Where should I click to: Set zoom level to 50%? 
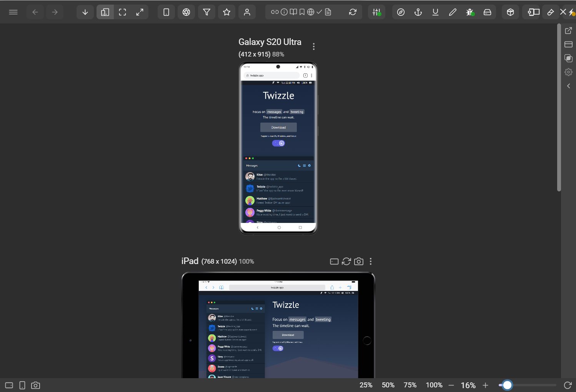(x=388, y=385)
